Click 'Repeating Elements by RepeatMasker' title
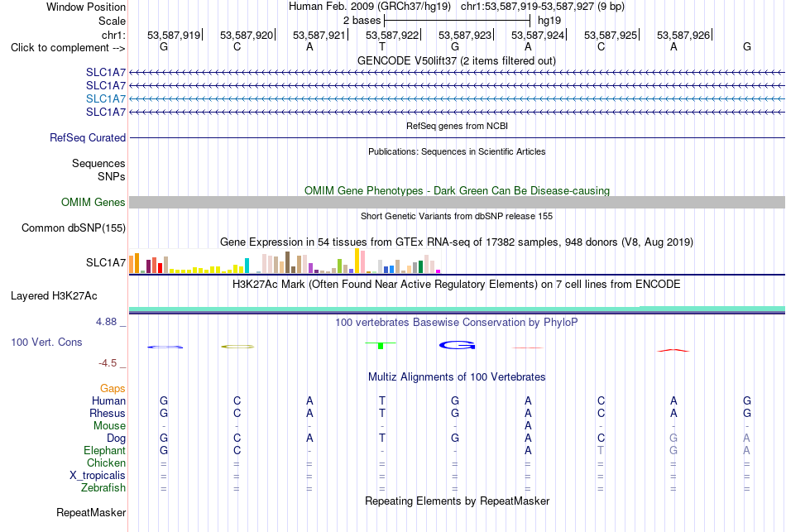 pyautogui.click(x=458, y=501)
